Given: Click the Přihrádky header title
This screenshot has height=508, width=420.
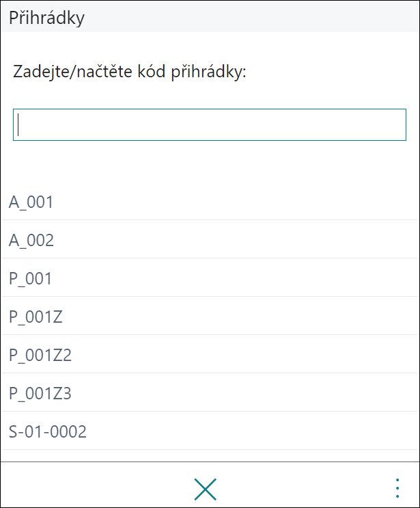Looking at the screenshot, I should point(46,18).
